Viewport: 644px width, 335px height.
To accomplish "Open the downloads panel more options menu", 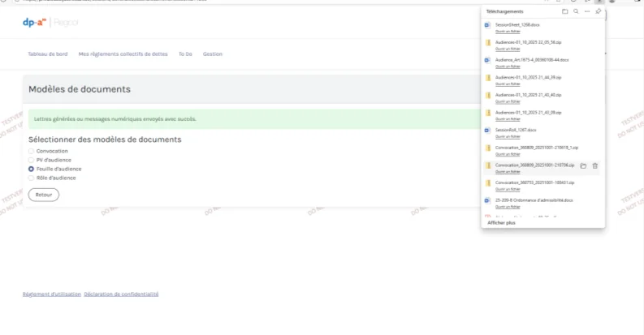I will 586,12.
